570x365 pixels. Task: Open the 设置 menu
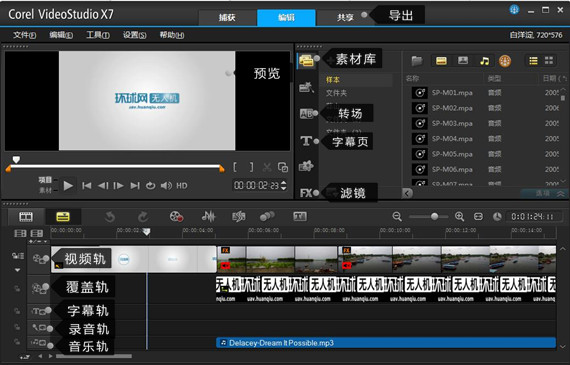pos(135,35)
